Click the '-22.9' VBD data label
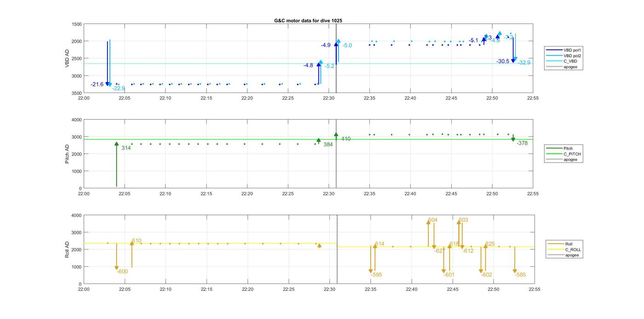 (x=119, y=88)
